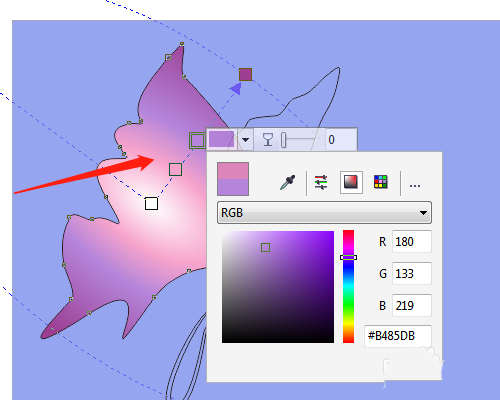The width and height of the screenshot is (500, 400).
Task: Expand the node color dropdown arrow
Action: click(x=246, y=139)
